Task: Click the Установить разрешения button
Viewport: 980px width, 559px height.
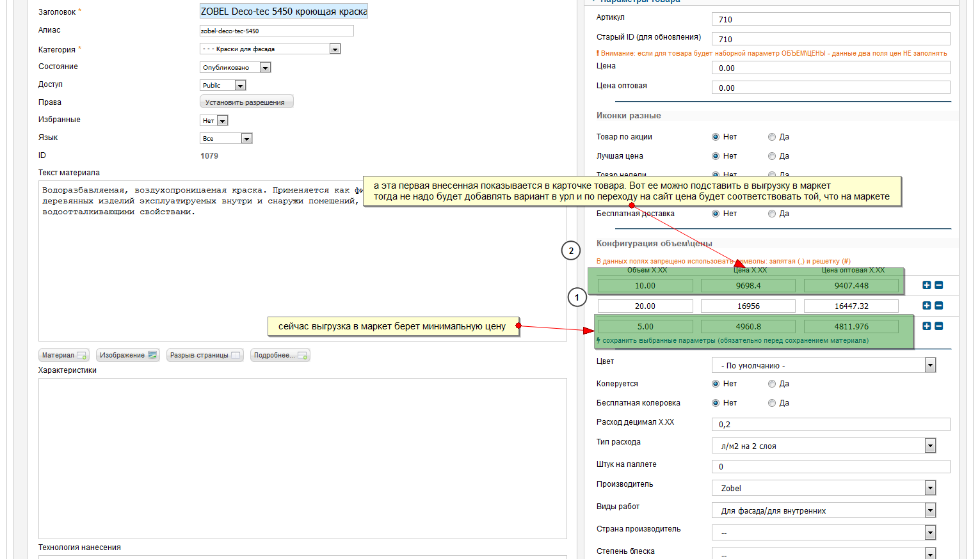Action: 246,102
